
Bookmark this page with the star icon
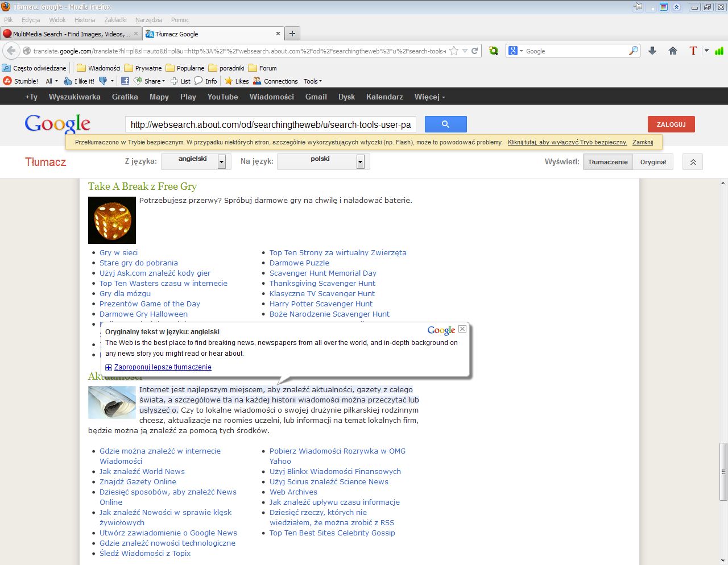click(x=454, y=51)
